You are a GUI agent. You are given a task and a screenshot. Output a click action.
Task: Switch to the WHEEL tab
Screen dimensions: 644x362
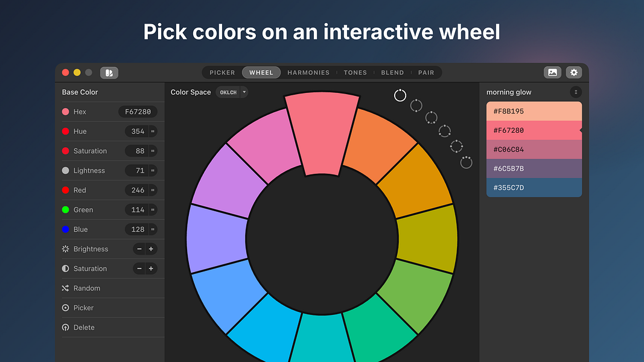click(x=261, y=72)
